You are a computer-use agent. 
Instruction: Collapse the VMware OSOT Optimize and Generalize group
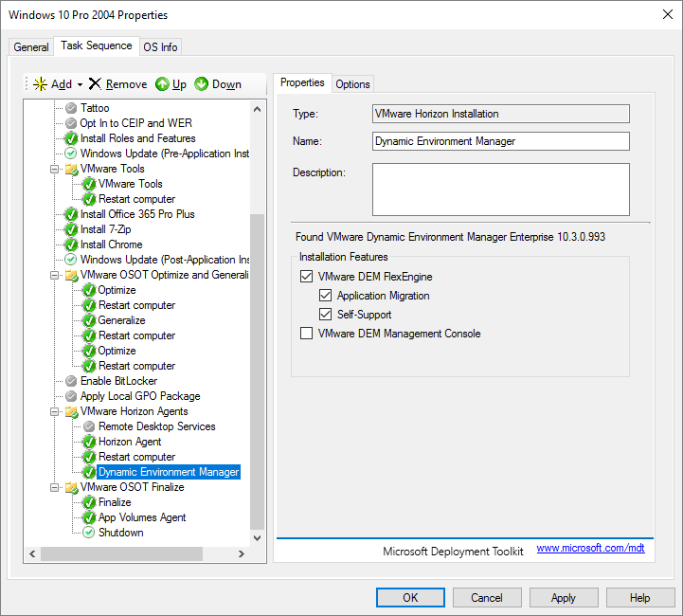point(55,275)
